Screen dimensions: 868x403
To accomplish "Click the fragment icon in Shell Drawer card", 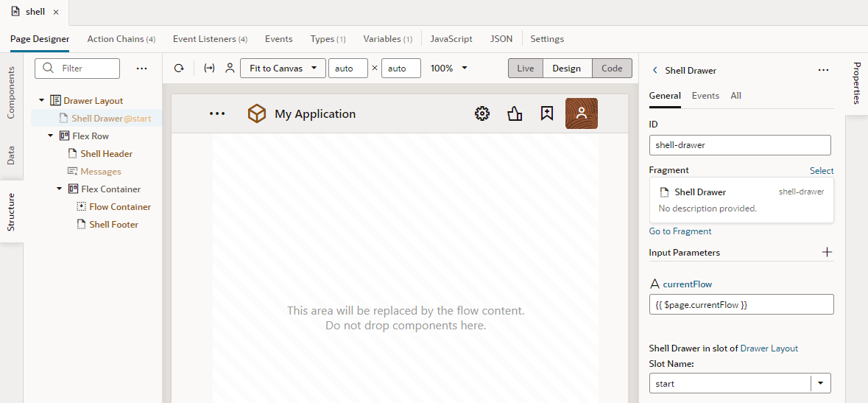I will pos(664,192).
